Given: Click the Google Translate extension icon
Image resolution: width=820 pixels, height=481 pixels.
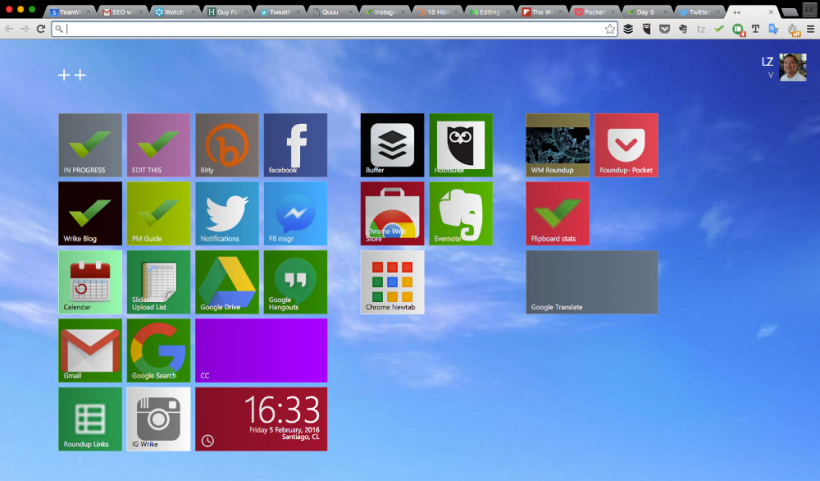Looking at the screenshot, I should 773,29.
